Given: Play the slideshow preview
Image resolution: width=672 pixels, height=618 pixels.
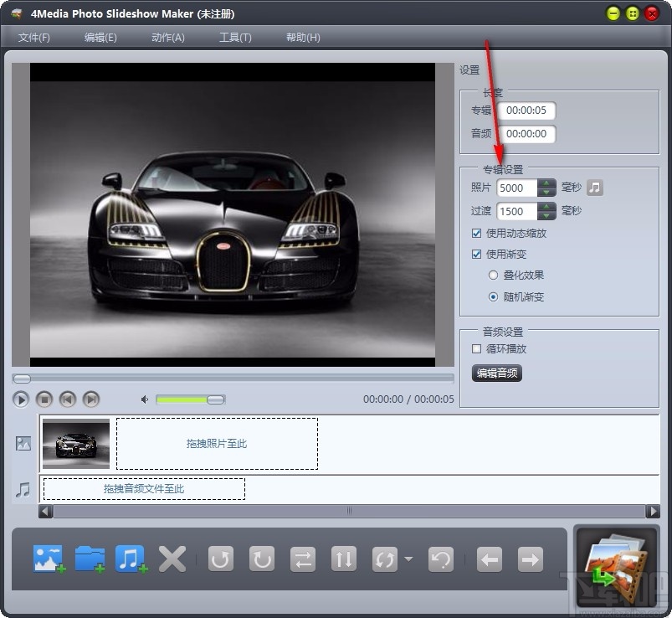Looking at the screenshot, I should 19,399.
